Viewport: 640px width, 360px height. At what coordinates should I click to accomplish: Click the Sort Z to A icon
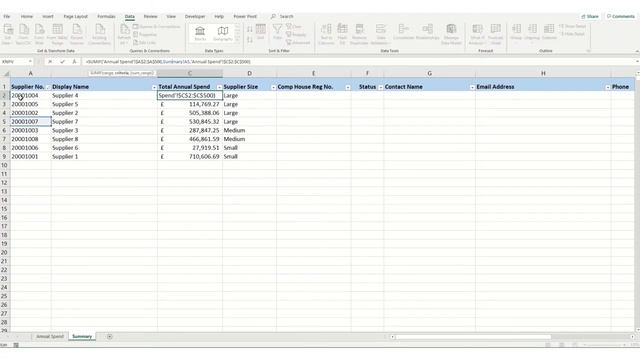(250, 40)
